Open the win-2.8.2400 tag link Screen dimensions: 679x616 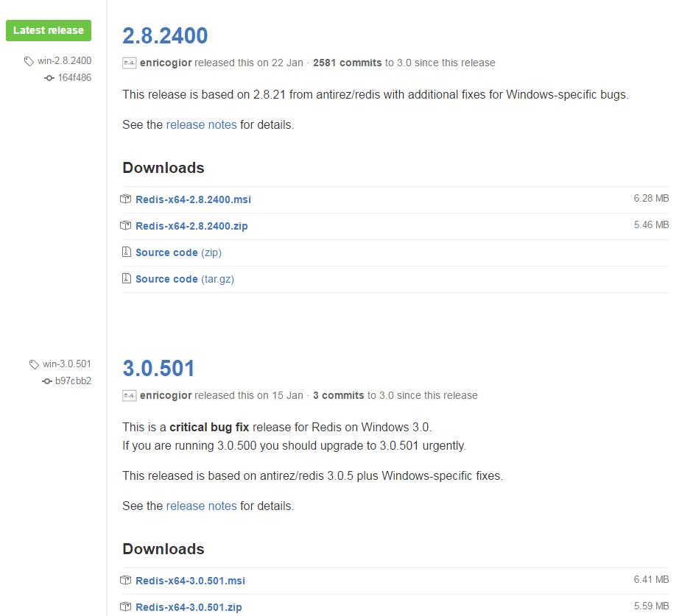tap(64, 60)
